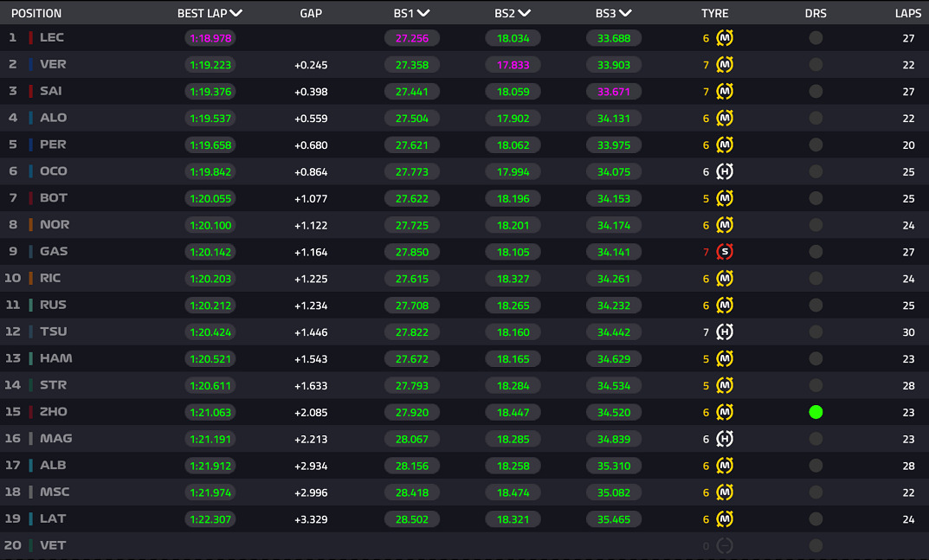Click SAI's red team color bar
The image size is (929, 560).
(31, 91)
